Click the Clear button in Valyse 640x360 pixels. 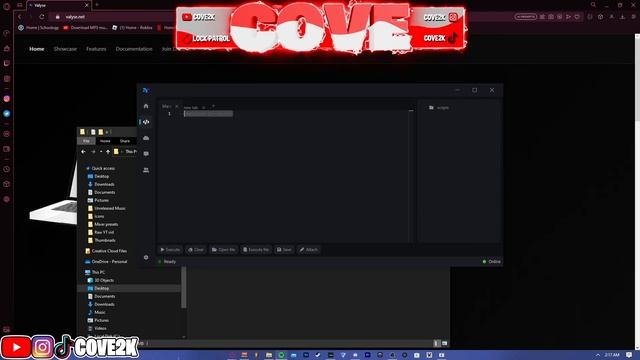(196, 249)
